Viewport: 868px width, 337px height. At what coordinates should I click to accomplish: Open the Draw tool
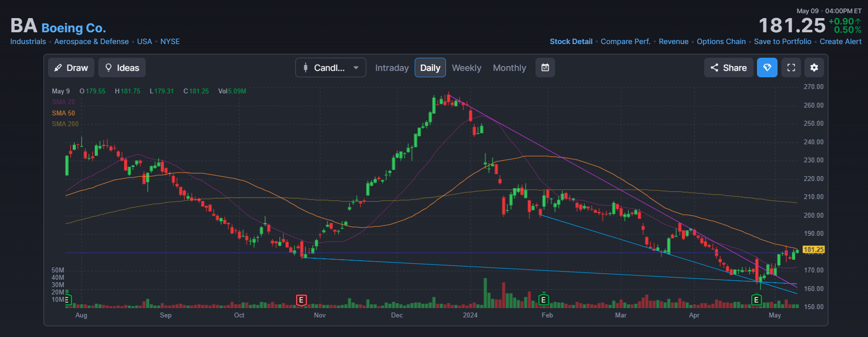click(x=71, y=67)
